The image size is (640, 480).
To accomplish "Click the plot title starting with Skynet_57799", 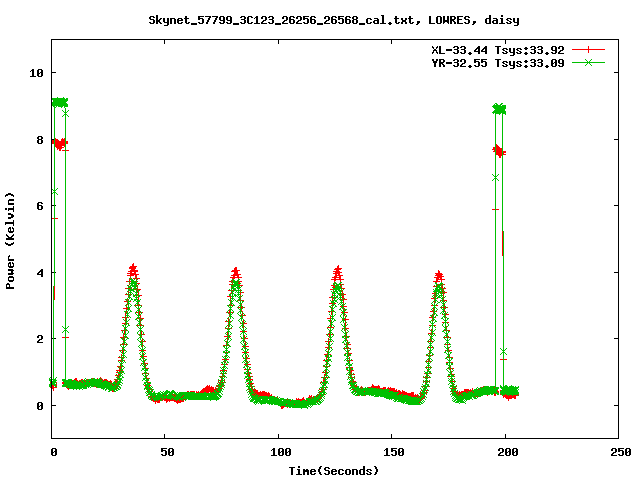I will 334,19.
